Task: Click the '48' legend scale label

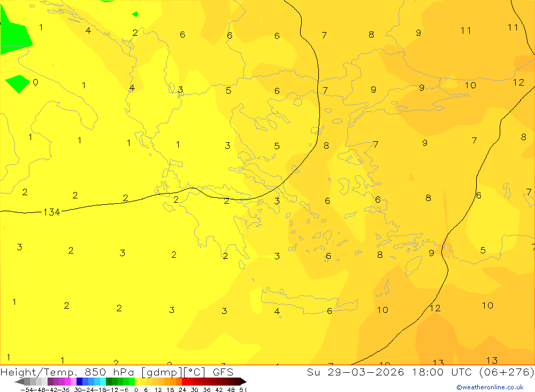Action: pyautogui.click(x=231, y=390)
